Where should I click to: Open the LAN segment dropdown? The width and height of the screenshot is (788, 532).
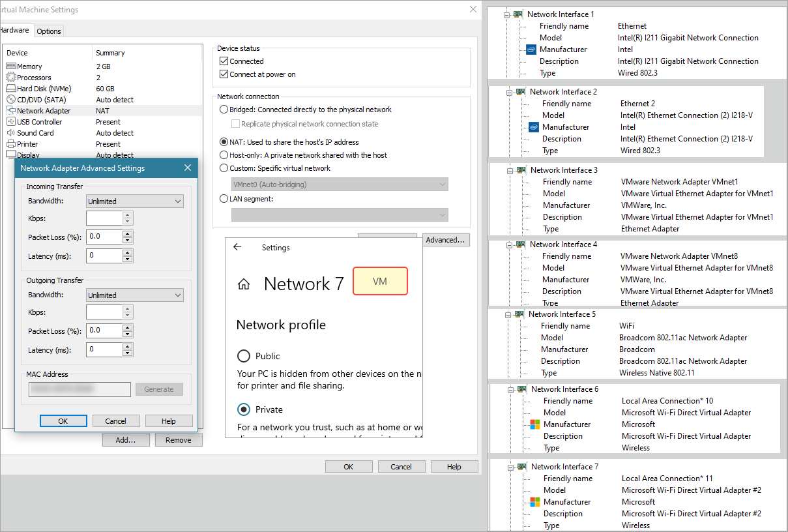[340, 214]
